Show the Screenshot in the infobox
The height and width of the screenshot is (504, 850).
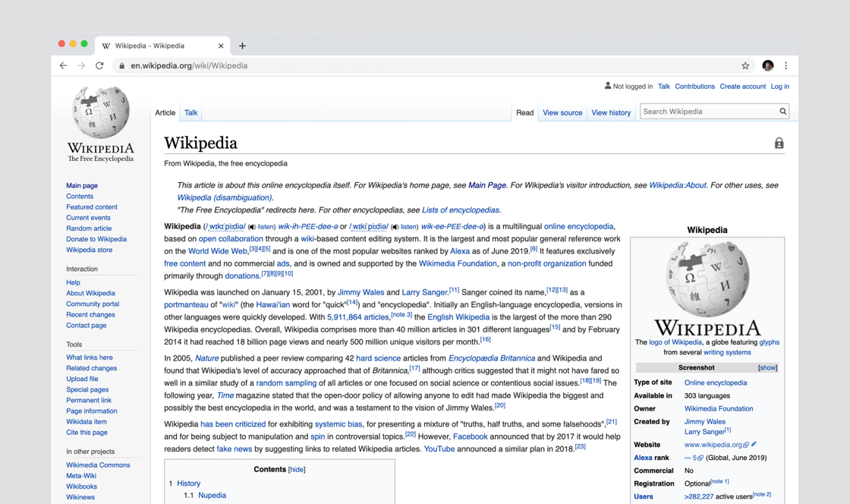point(767,367)
